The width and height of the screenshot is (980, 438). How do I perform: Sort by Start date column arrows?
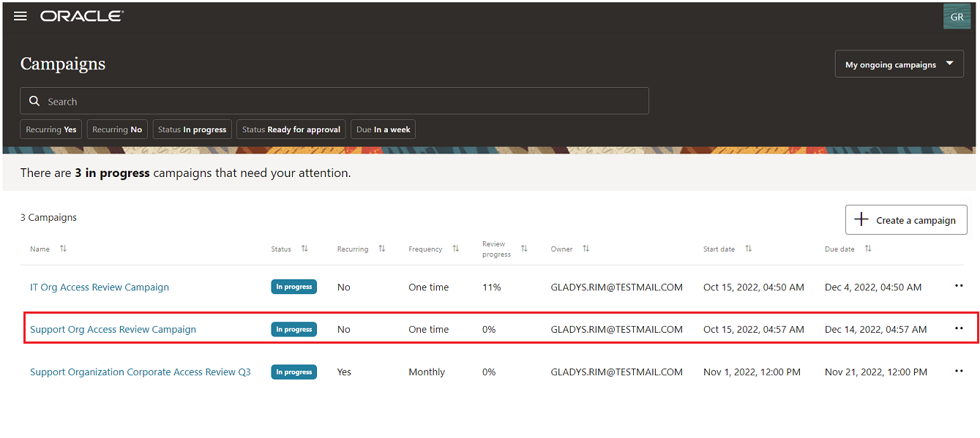748,249
